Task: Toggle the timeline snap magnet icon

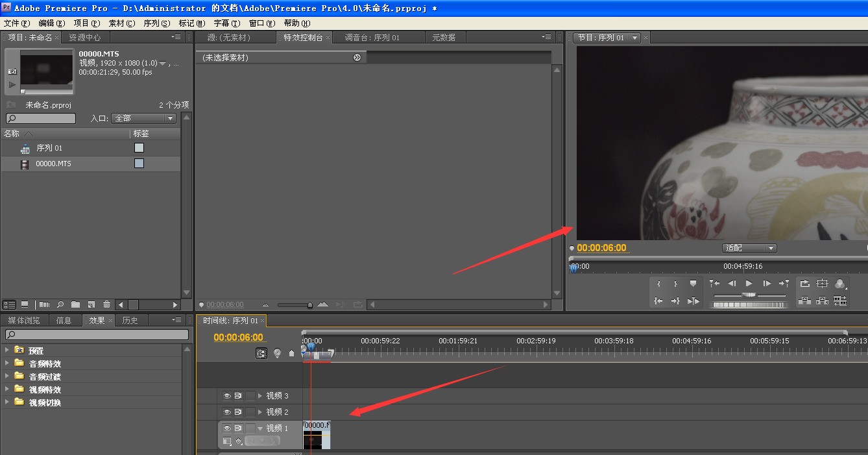Action: click(x=261, y=354)
